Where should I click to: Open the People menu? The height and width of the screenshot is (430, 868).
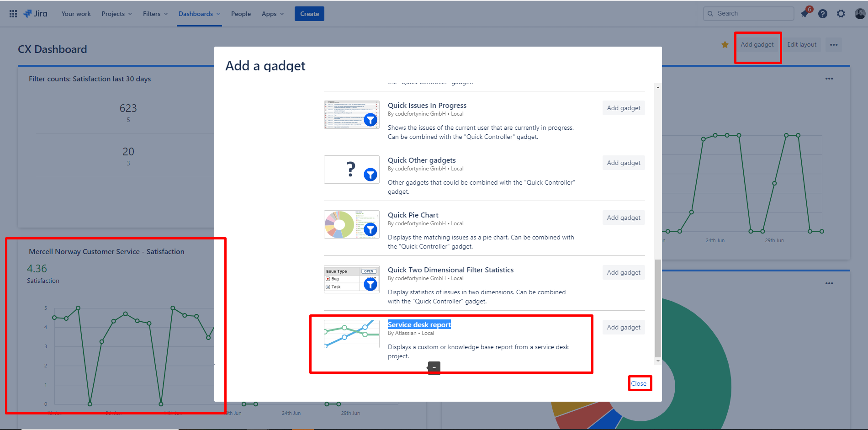click(241, 14)
